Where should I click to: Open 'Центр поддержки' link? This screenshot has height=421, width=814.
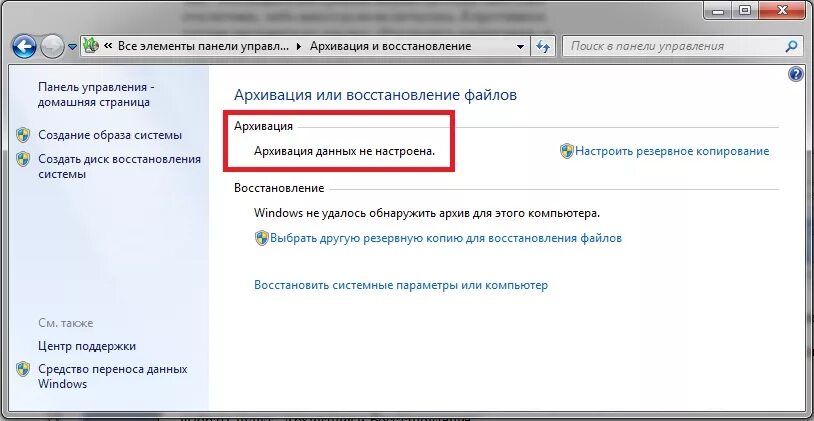click(87, 346)
